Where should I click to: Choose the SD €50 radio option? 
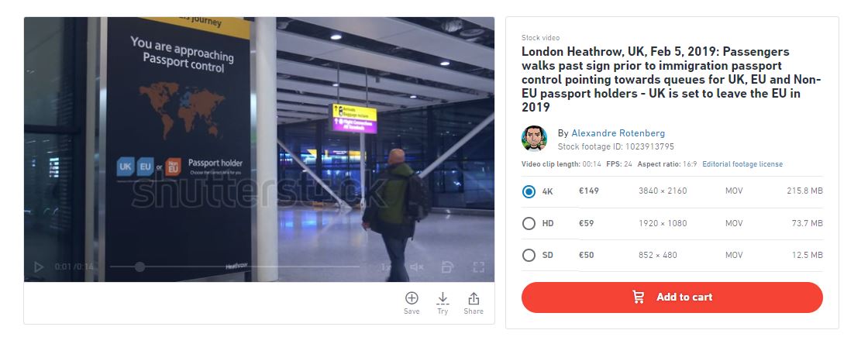[529, 255]
